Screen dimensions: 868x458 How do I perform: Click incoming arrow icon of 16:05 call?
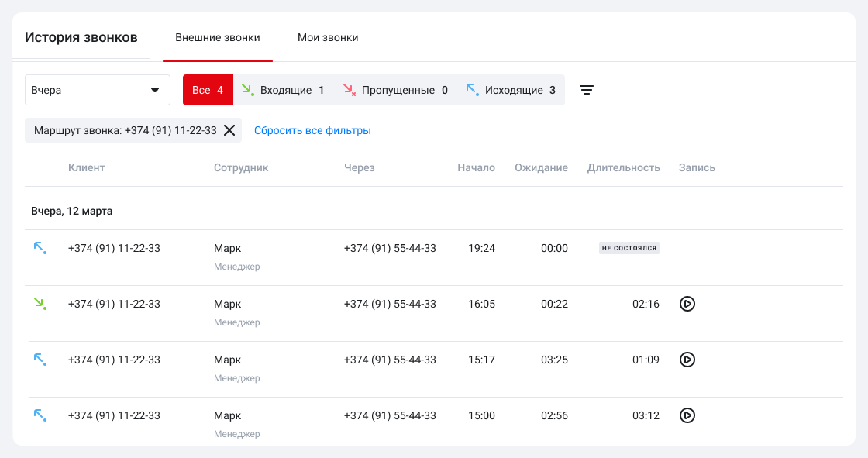click(40, 304)
